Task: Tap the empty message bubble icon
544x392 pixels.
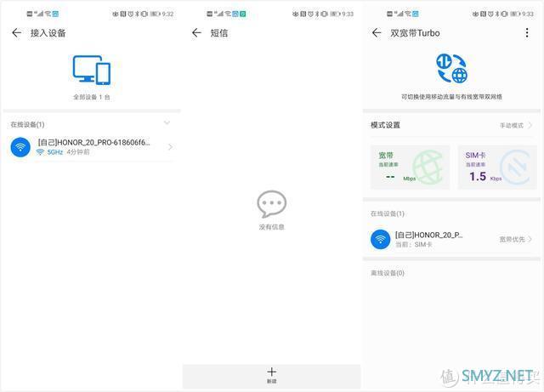Action: pyautogui.click(x=272, y=204)
